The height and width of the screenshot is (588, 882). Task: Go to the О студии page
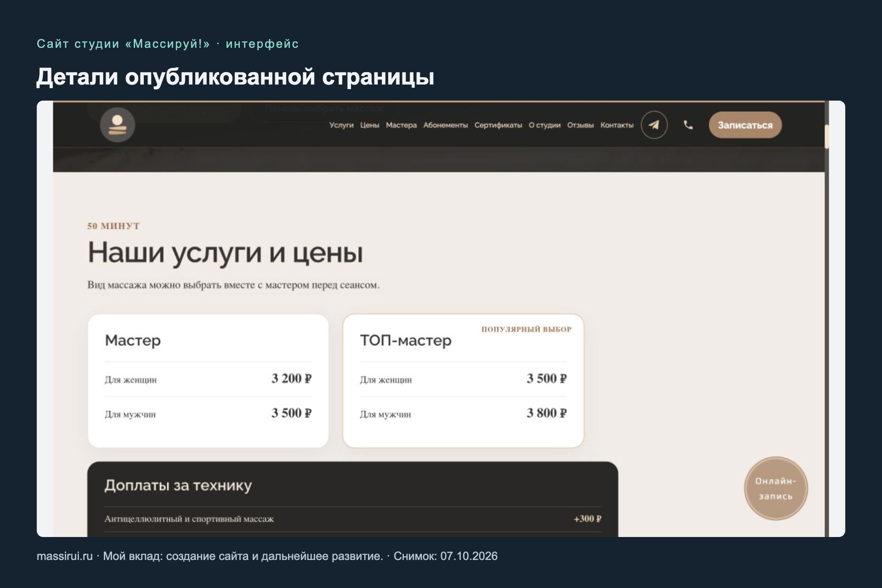coord(544,125)
